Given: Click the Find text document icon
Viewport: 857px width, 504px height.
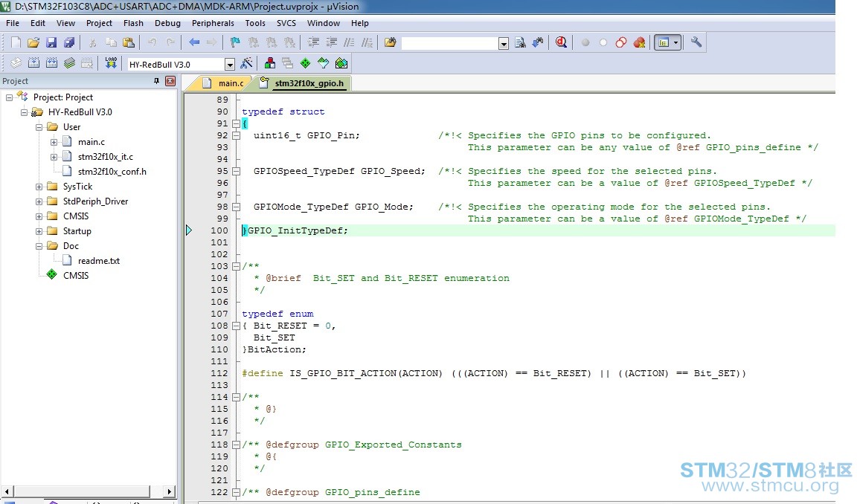Looking at the screenshot, I should [520, 42].
